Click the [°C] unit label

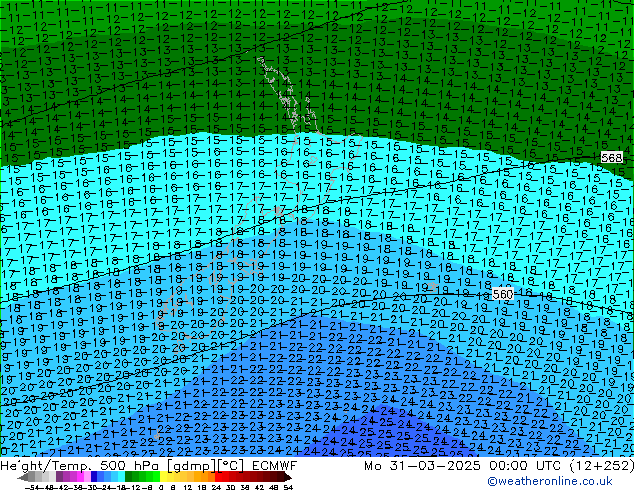231,466
